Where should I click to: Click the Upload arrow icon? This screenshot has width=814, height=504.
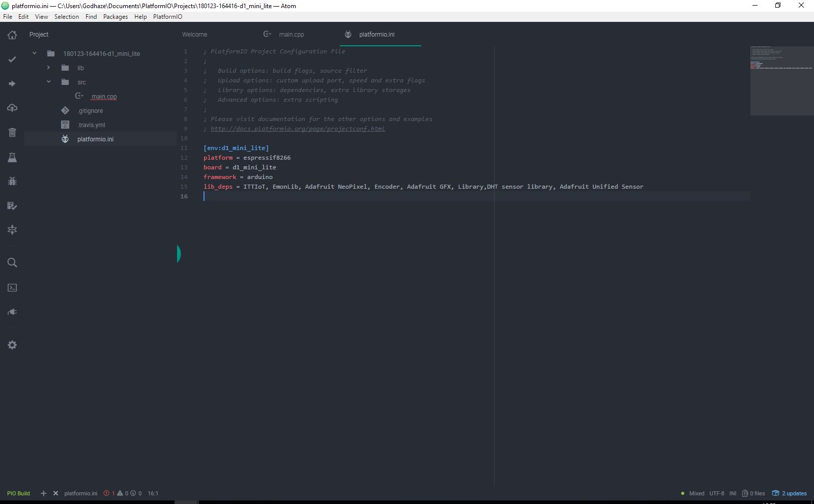coord(12,84)
